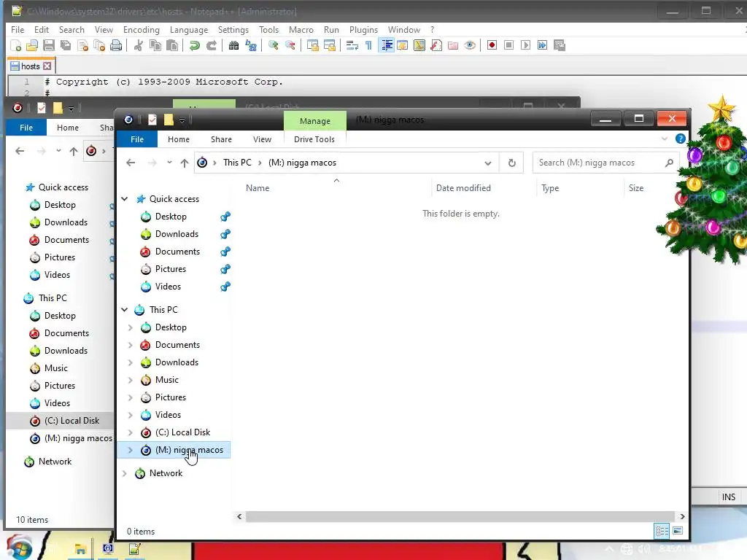747x560 pixels.
Task: Open Home tab in back Explorer window
Action: pyautogui.click(x=68, y=128)
